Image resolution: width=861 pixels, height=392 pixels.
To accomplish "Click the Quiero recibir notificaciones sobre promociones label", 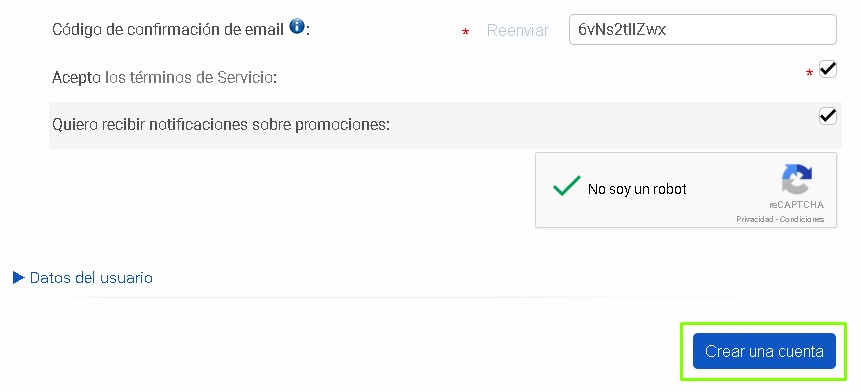I will coord(221,125).
